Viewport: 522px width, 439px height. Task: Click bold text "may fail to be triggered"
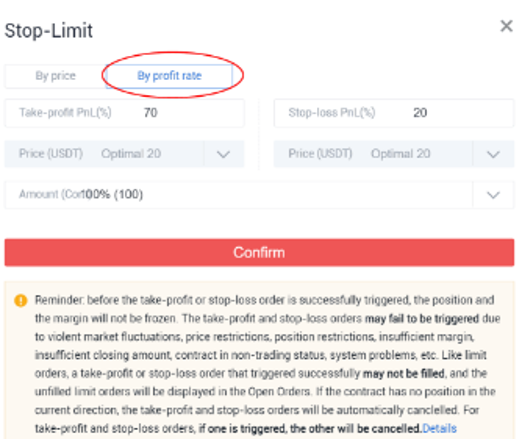tap(422, 319)
